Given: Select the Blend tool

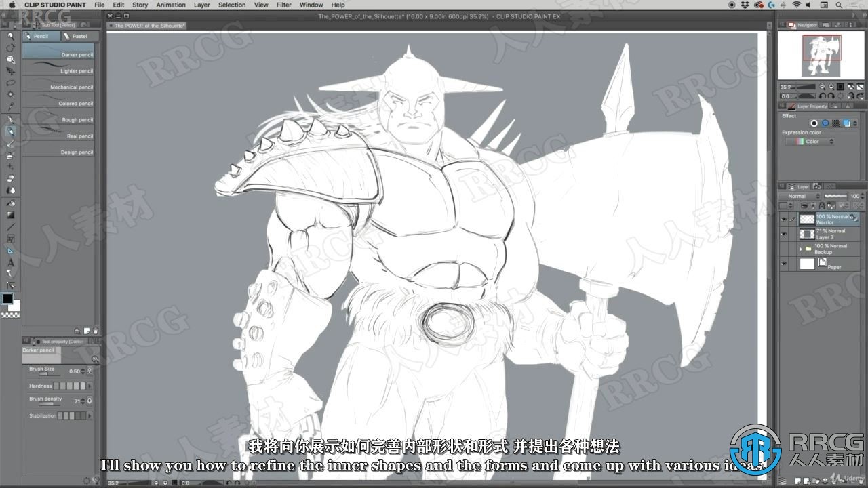Looking at the screenshot, I should tap(11, 190).
